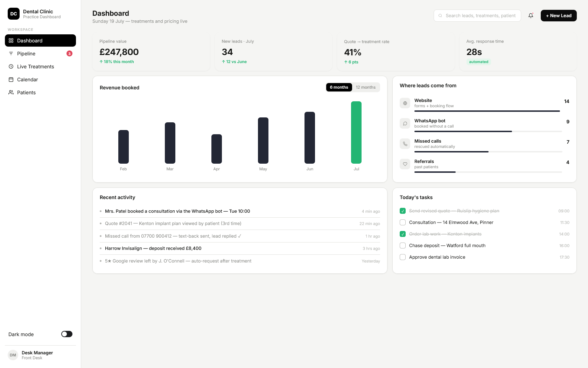Open notifications bell icon

(531, 15)
